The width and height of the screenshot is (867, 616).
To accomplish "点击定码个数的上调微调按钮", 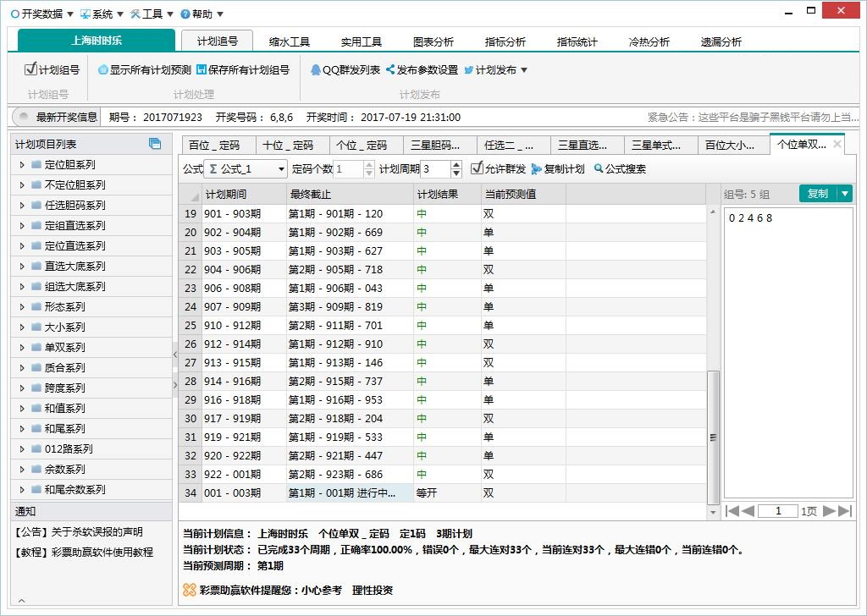I will (368, 164).
